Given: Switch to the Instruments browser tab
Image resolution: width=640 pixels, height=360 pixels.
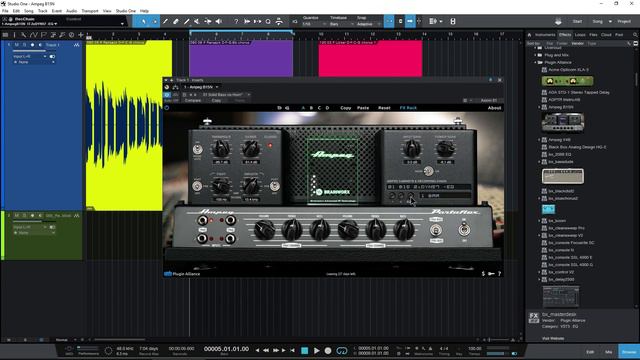Looking at the screenshot, I should pyautogui.click(x=545, y=35).
